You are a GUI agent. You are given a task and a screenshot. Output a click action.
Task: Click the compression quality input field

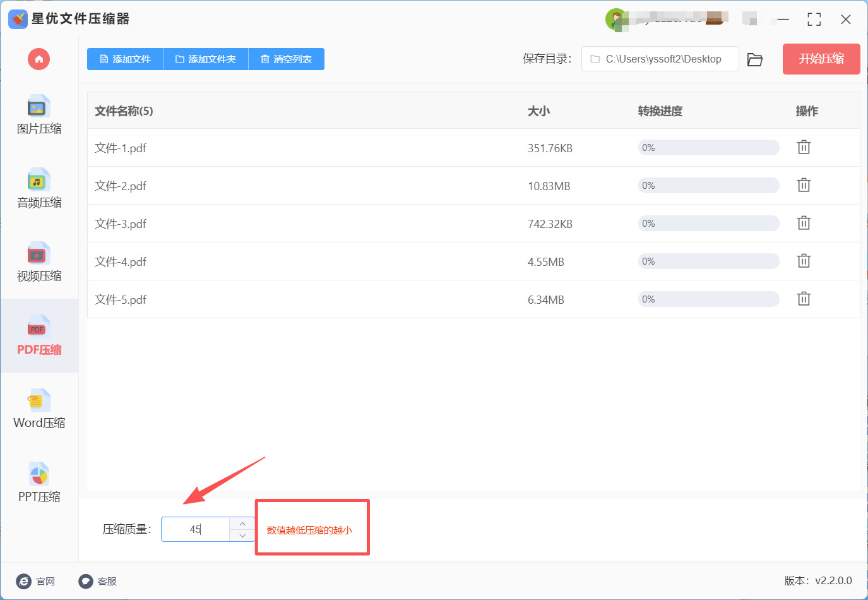(196, 529)
